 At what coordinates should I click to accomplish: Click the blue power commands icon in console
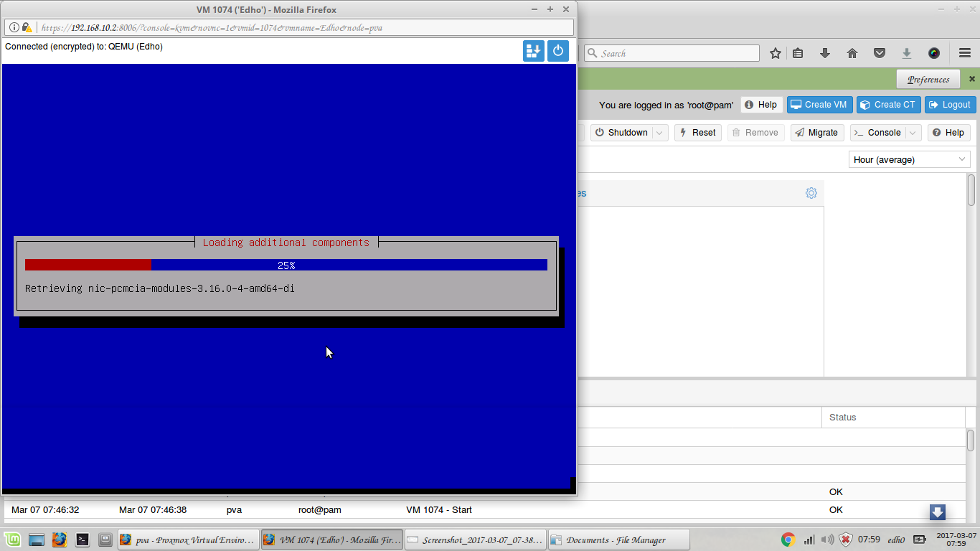point(558,51)
